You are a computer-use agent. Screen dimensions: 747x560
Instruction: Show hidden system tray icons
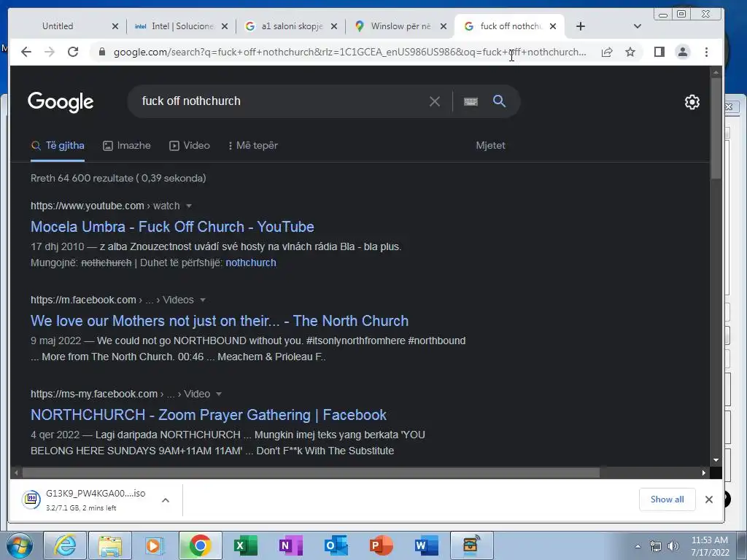coord(638,546)
